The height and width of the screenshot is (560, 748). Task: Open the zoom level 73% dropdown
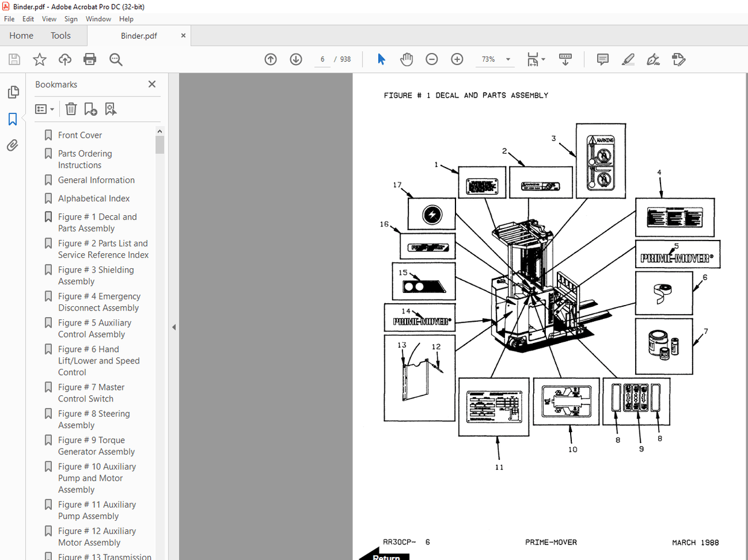point(495,59)
